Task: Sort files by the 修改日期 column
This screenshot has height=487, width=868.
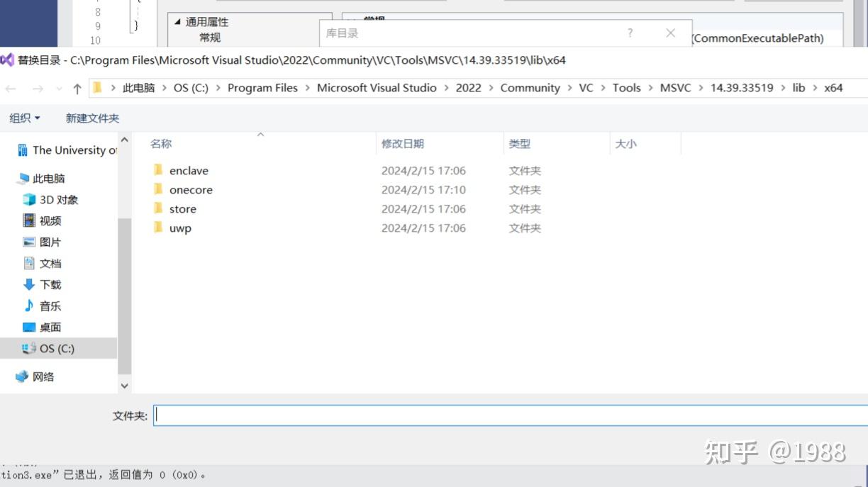Action: [404, 143]
